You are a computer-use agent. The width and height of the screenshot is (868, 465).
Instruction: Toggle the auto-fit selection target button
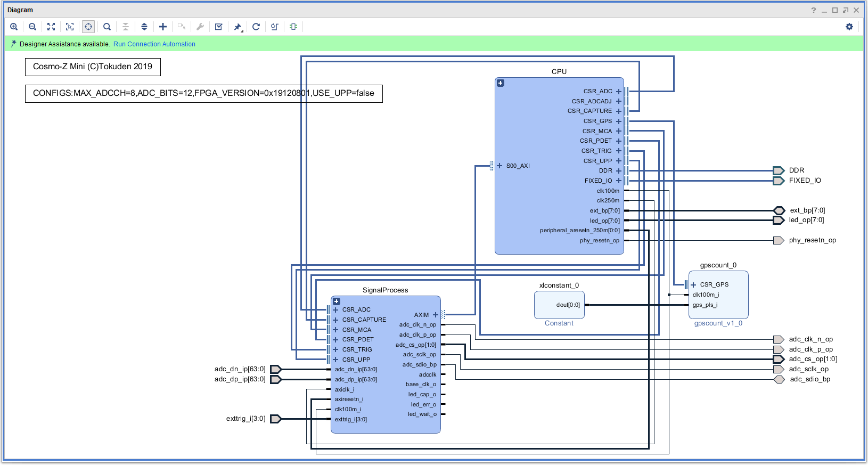coord(88,27)
